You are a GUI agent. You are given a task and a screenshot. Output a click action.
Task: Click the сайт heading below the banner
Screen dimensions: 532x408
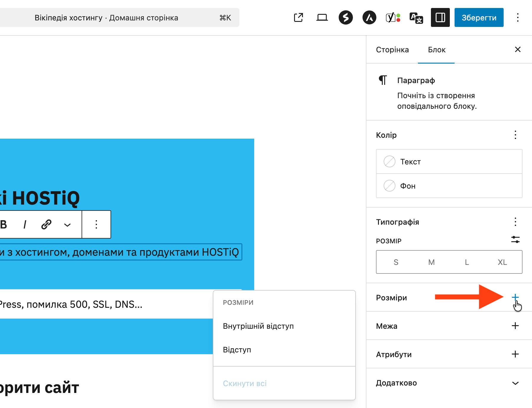coord(39,388)
